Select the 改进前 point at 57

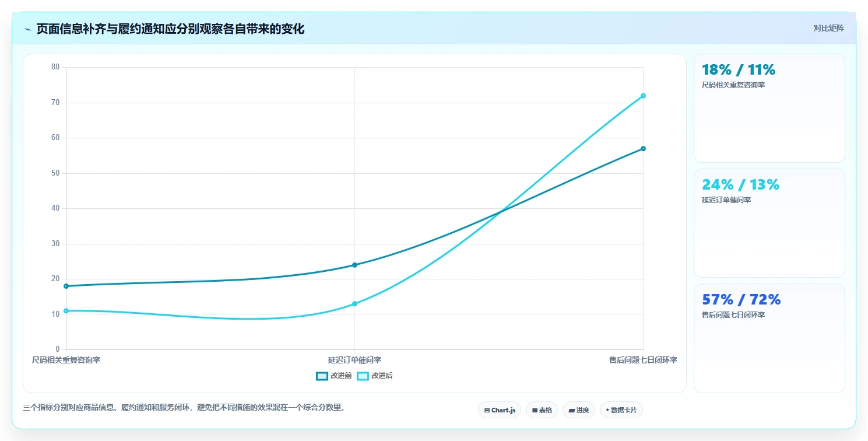click(643, 149)
